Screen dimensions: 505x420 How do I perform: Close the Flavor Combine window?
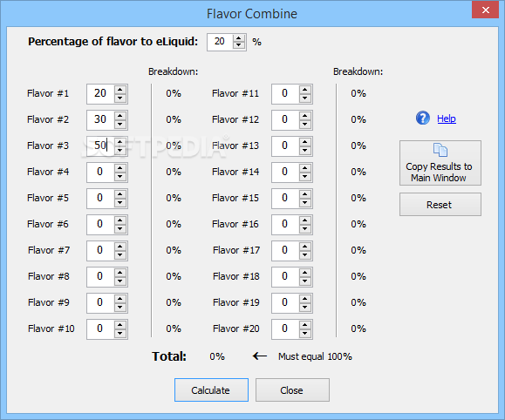click(485, 10)
